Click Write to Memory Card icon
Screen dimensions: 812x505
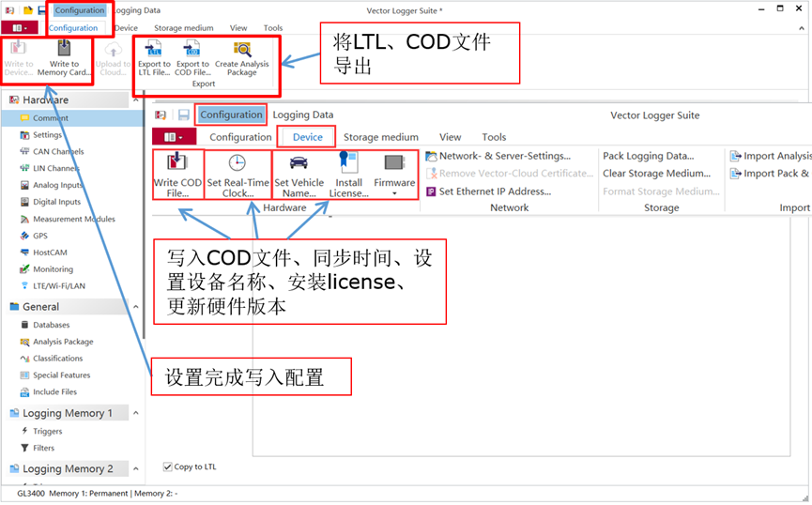[x=64, y=48]
